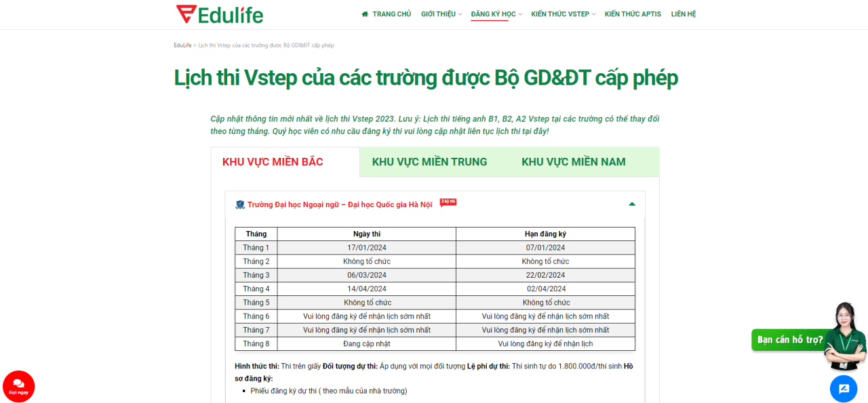The width and height of the screenshot is (868, 403).
Task: Click the LIÊN HỆ menu item
Action: click(684, 14)
